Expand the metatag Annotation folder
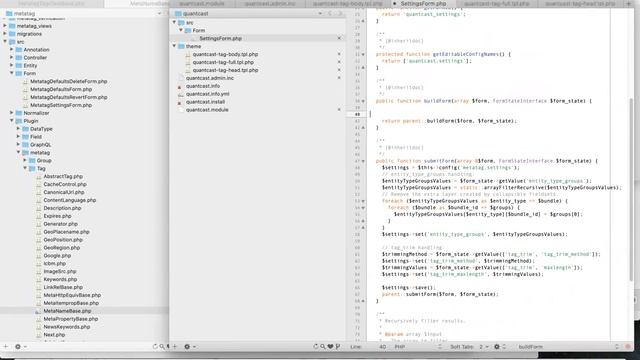Screen dimensions: 640x360 click(x=12, y=49)
